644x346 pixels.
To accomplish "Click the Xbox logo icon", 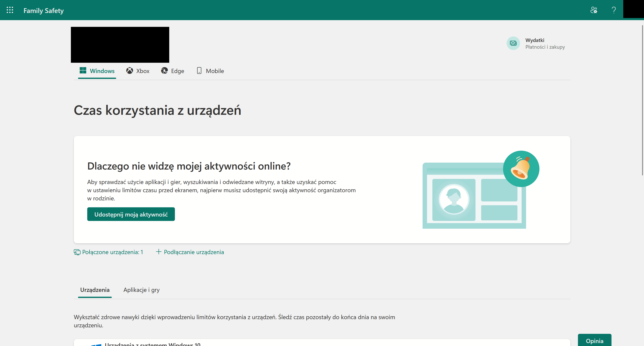I will 130,71.
